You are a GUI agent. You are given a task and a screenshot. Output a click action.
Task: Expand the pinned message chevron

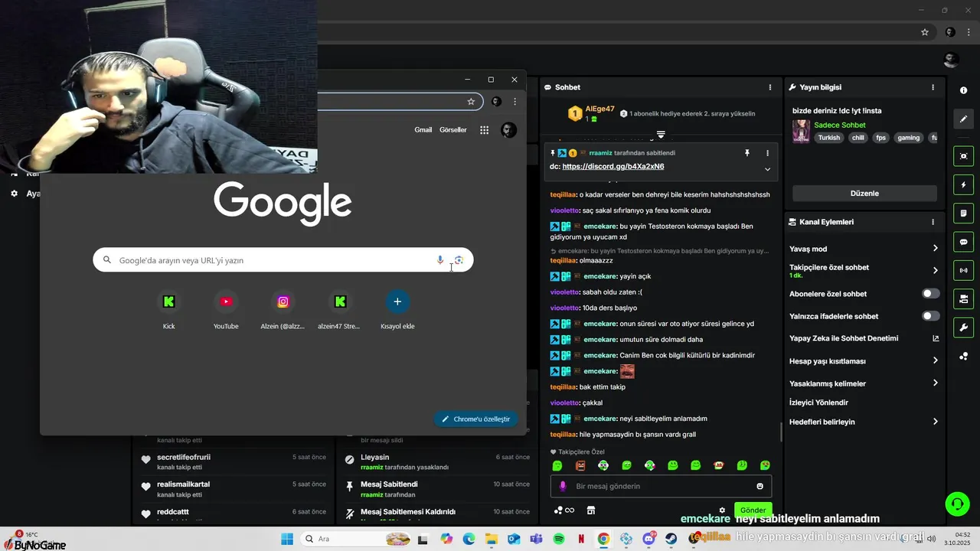coord(767,169)
